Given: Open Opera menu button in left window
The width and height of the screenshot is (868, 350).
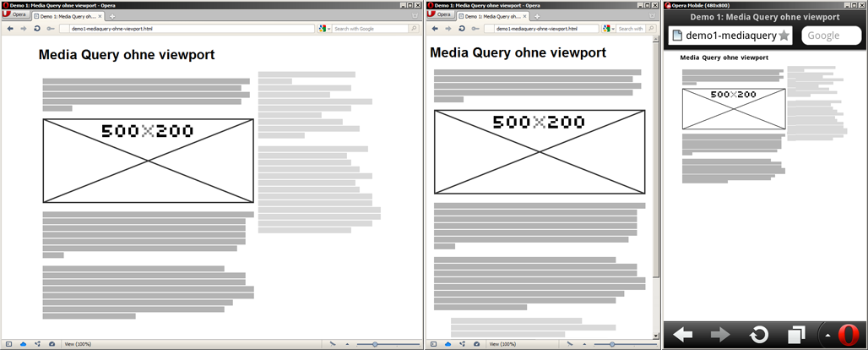Looking at the screenshot, I should [x=16, y=15].
